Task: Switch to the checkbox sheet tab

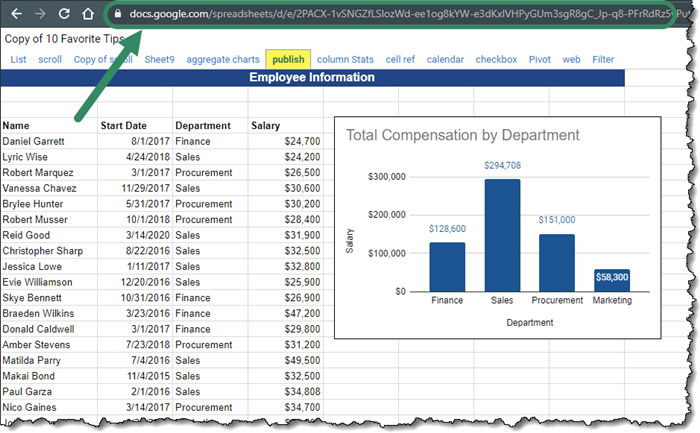Action: (x=496, y=60)
